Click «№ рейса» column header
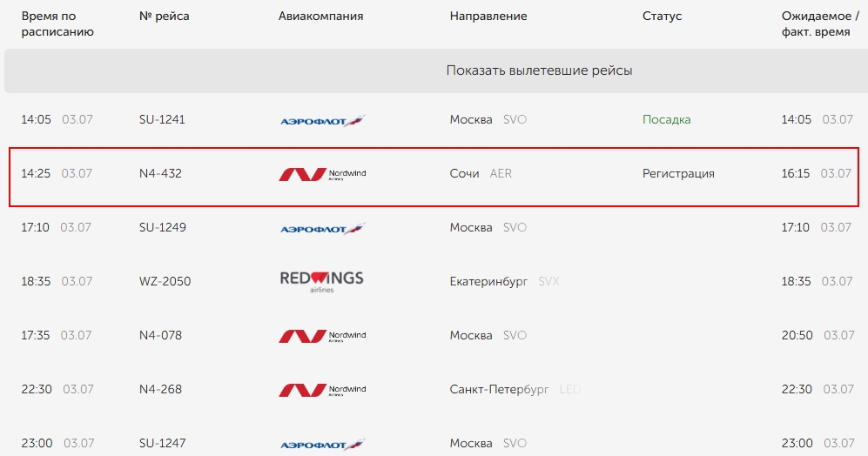The width and height of the screenshot is (868, 456). point(165,16)
